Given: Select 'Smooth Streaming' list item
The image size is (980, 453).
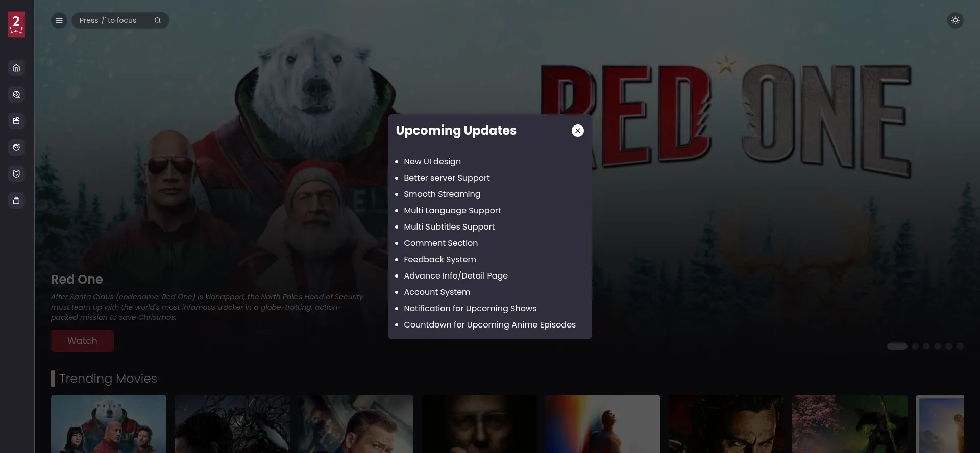Looking at the screenshot, I should [x=442, y=194].
